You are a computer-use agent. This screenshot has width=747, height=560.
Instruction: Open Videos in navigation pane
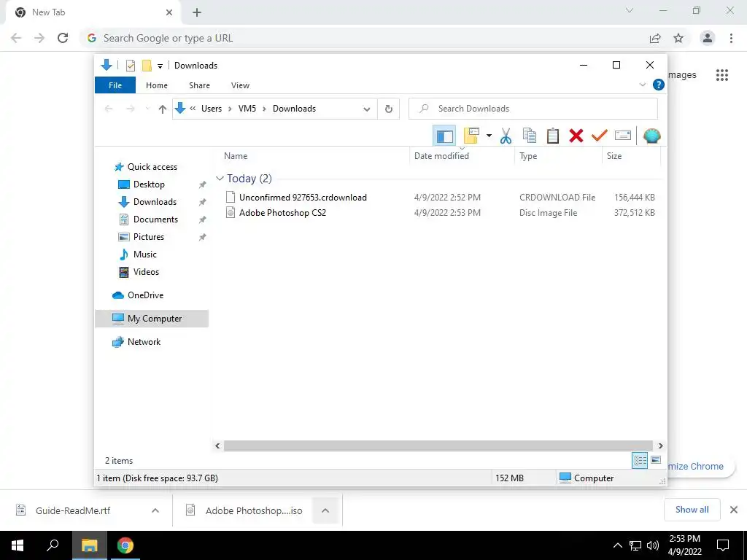click(146, 272)
